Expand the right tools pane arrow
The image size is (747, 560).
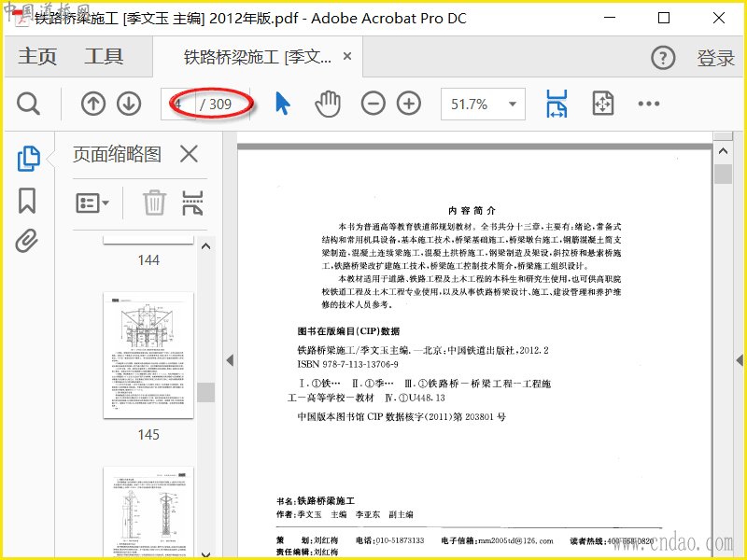tap(740, 360)
